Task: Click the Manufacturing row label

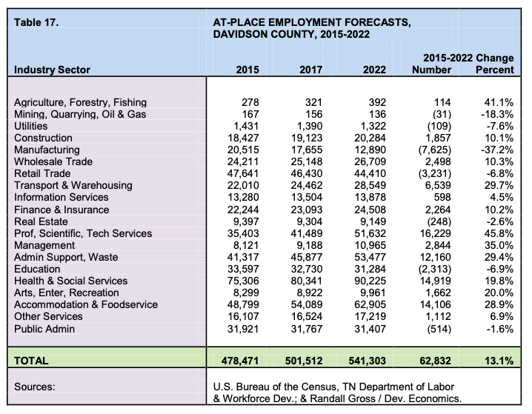Action: click(47, 150)
